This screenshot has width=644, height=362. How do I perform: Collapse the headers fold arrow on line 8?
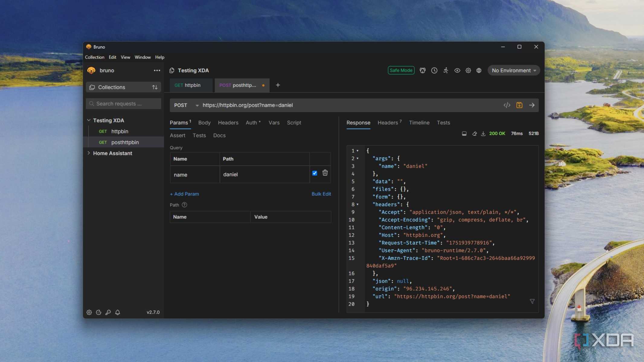[x=357, y=204]
